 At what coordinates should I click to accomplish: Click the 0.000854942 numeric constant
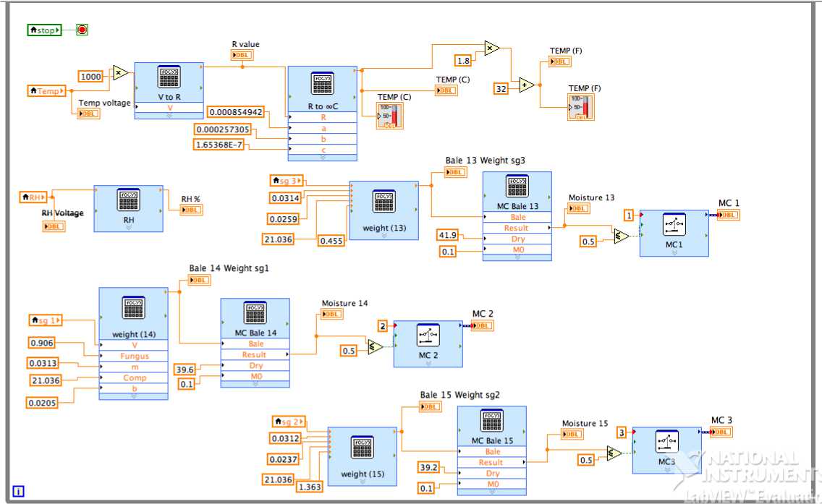pyautogui.click(x=236, y=112)
